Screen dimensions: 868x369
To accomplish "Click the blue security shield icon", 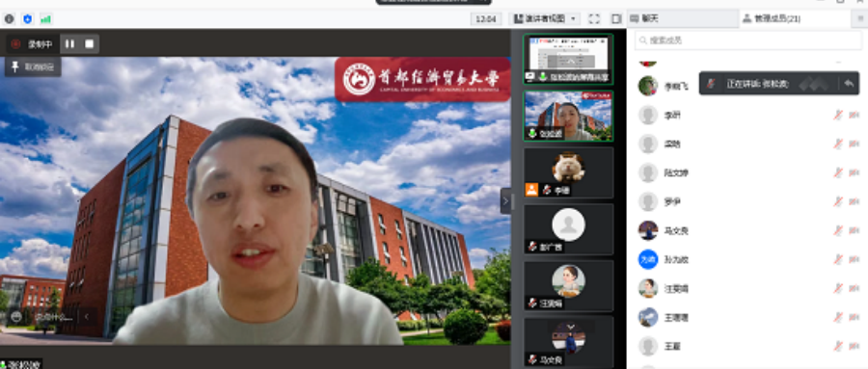I will pyautogui.click(x=28, y=19).
